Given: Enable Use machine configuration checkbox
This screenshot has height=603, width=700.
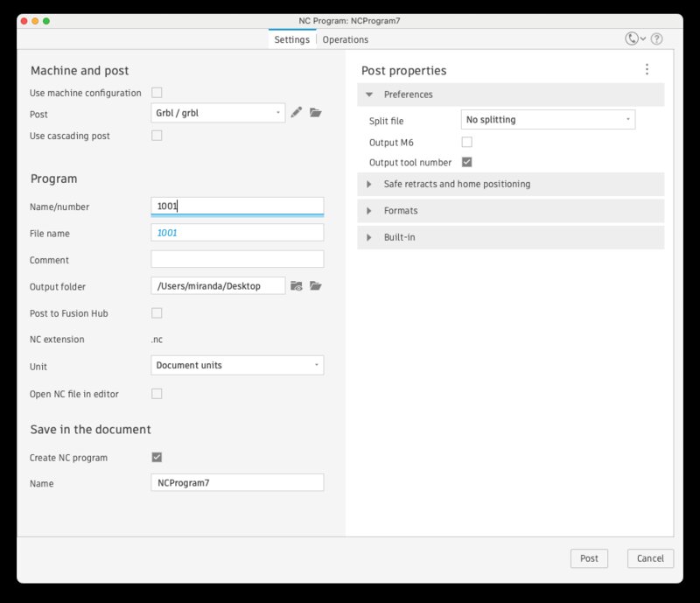Looking at the screenshot, I should (x=157, y=93).
